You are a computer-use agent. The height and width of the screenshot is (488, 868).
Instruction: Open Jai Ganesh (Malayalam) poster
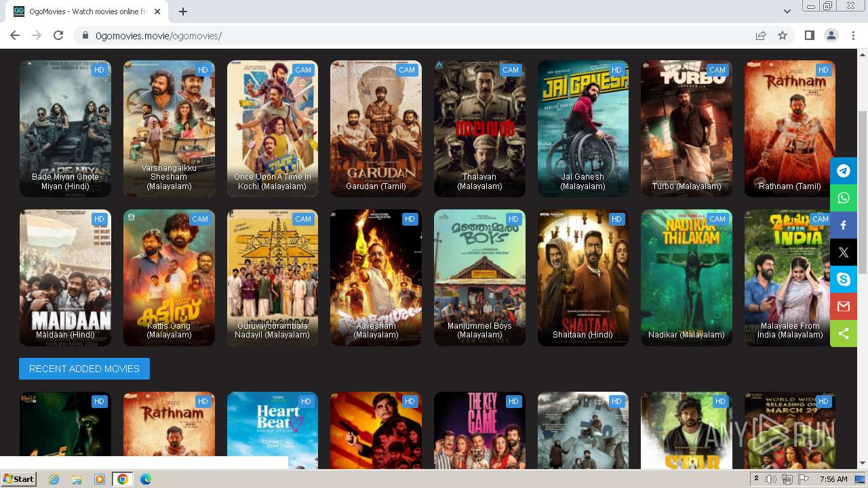click(x=583, y=129)
